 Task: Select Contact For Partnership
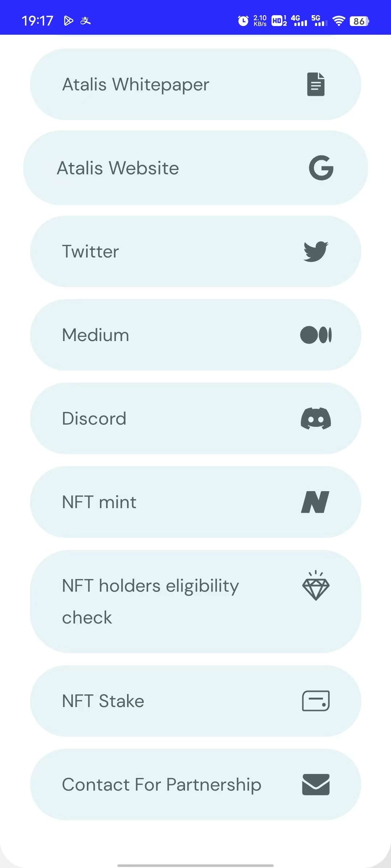pos(195,784)
